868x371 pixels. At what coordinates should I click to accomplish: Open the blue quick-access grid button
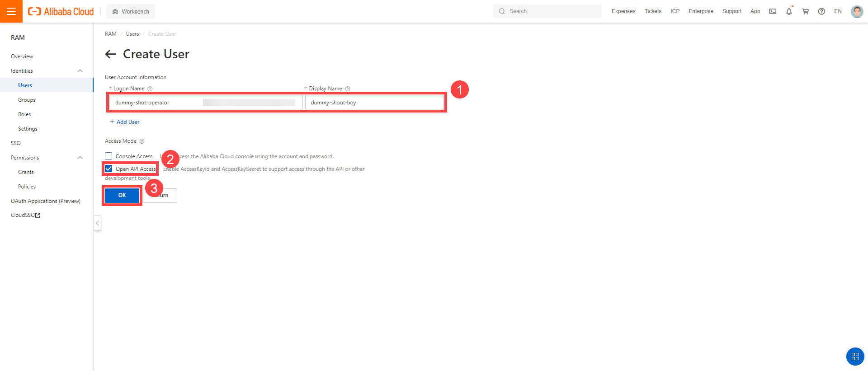855,357
